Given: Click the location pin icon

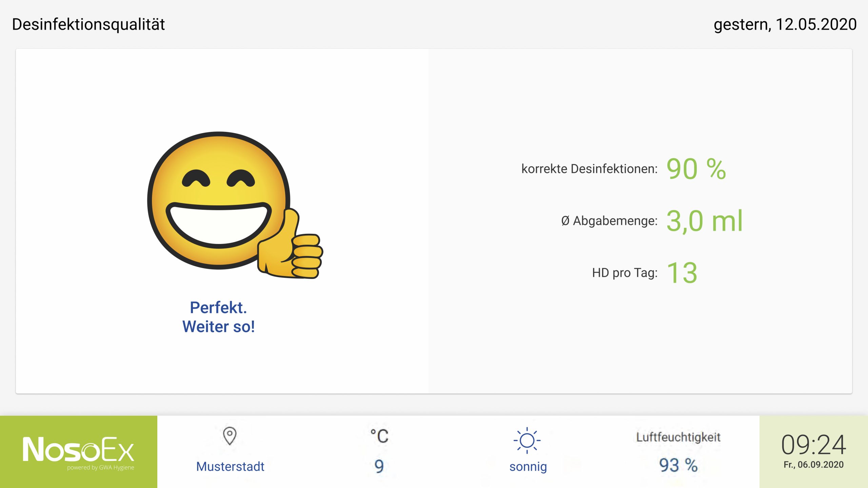Looking at the screenshot, I should [x=230, y=436].
